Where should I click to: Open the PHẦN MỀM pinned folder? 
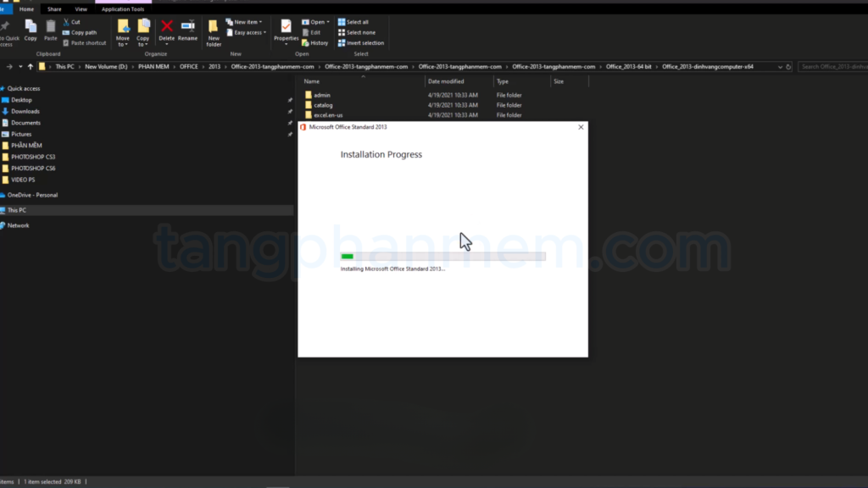click(x=26, y=146)
